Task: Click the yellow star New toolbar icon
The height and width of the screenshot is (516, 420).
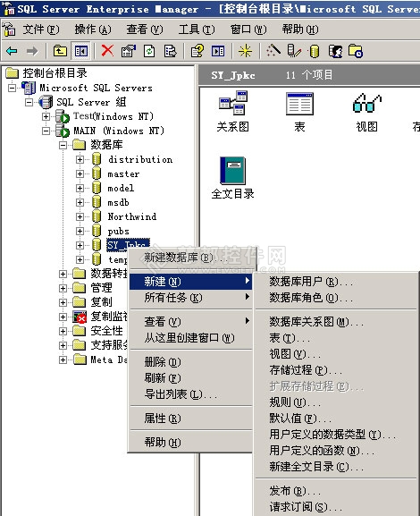Action: click(x=246, y=51)
